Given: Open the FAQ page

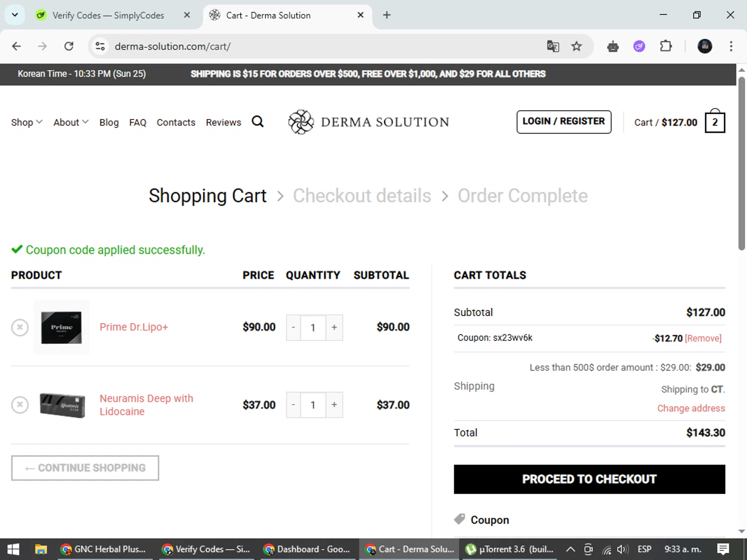Looking at the screenshot, I should [137, 122].
